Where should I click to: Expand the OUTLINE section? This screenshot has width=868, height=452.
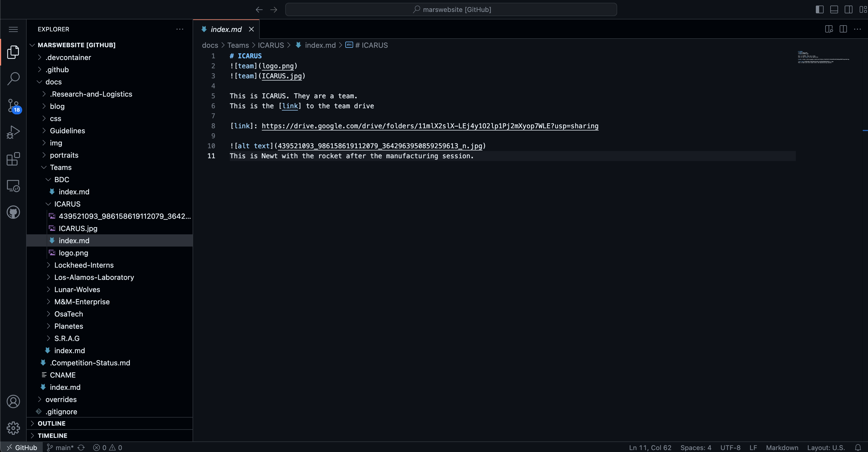click(110, 423)
